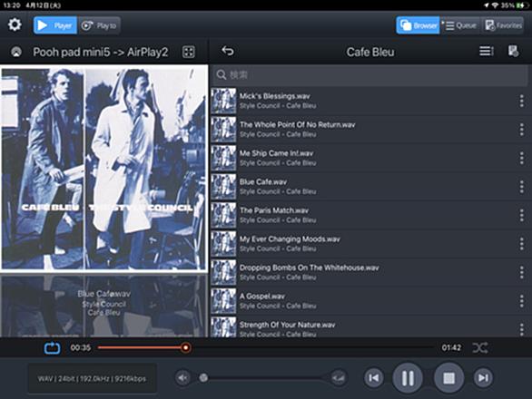
Task: Tap the Cafe Bleu album cover art
Action: pyautogui.click(x=104, y=169)
